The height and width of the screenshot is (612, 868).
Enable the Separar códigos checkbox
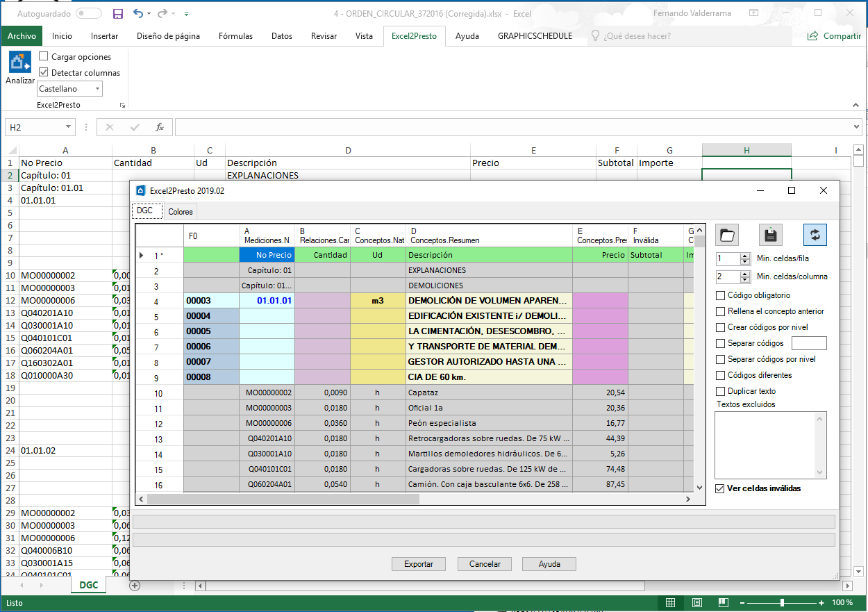point(720,343)
